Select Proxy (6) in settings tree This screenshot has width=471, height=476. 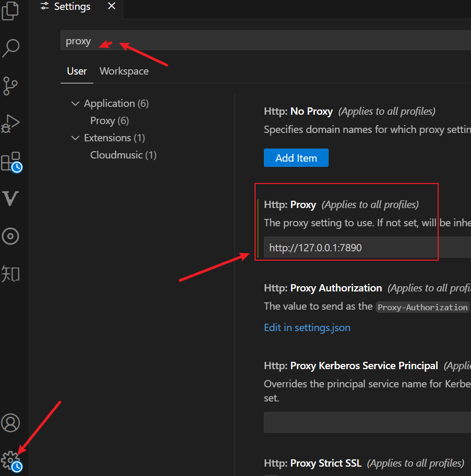[x=110, y=121]
